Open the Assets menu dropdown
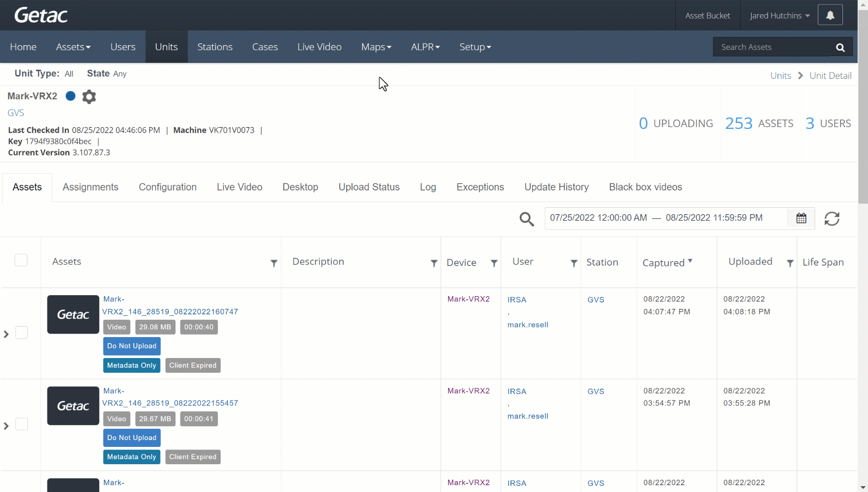Screen dimensions: 868x492 point(73,47)
